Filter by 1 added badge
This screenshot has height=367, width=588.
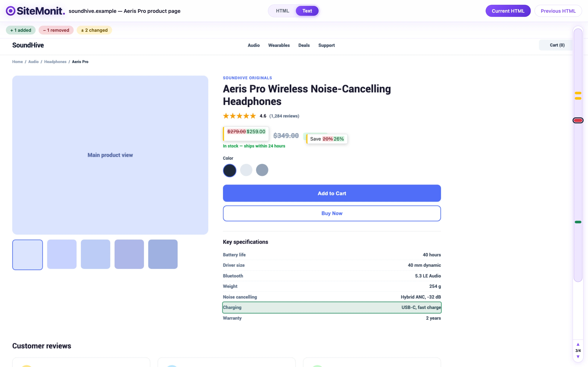click(21, 30)
